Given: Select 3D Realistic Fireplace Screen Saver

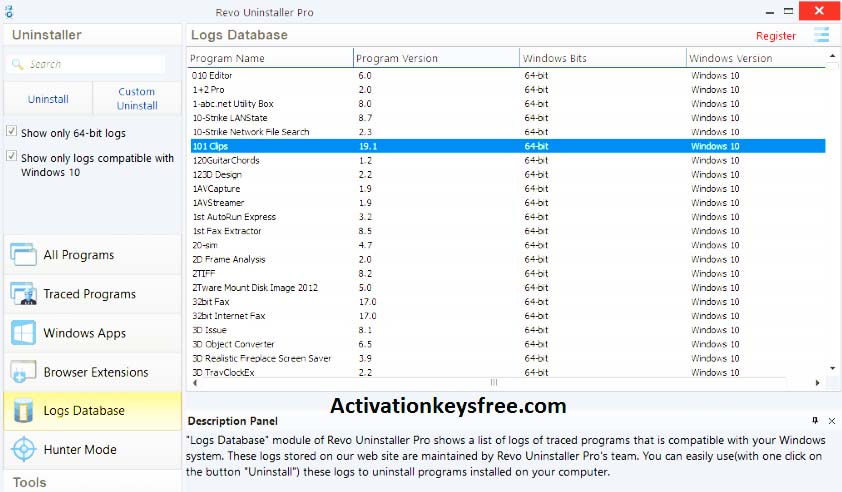Looking at the screenshot, I should (x=508, y=358).
